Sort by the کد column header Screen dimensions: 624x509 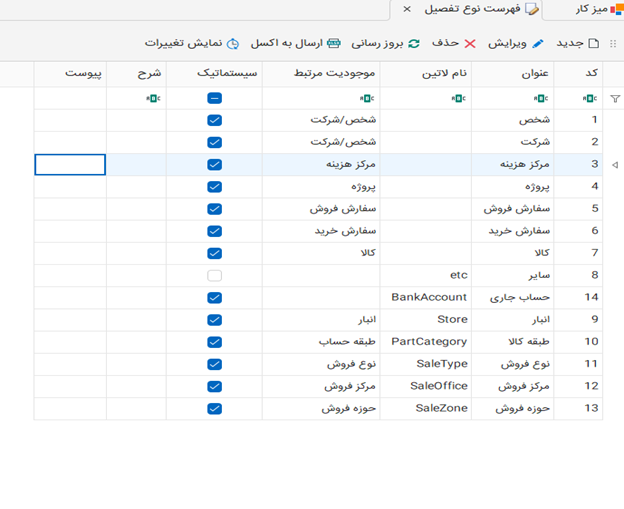[578, 74]
